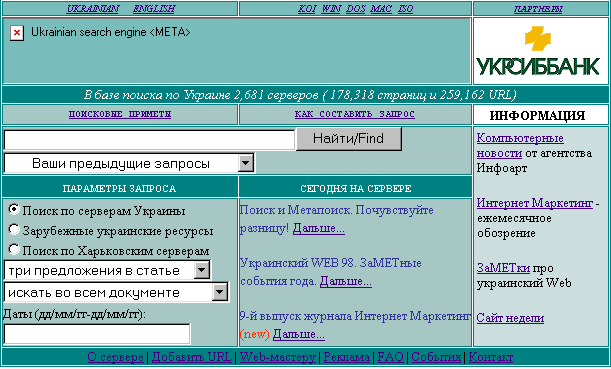Image resolution: width=611 pixels, height=369 pixels.
Task: Select the 'Поиск по серверам Украины' radio button
Action: pos(14,210)
